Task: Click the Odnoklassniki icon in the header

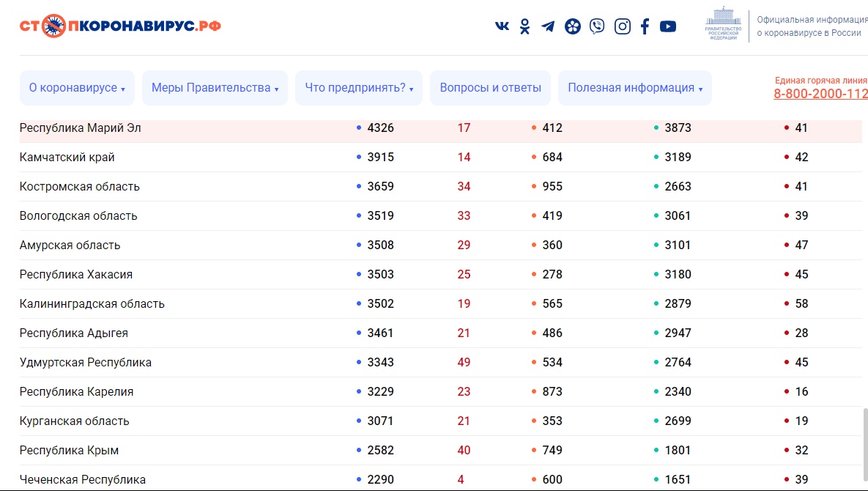Action: click(x=524, y=26)
